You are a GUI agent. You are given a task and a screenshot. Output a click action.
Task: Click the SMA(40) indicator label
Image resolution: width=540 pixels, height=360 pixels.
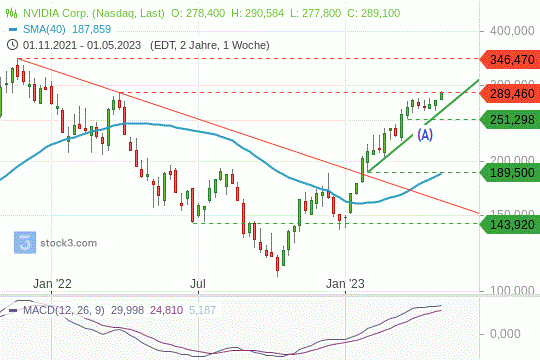(x=44, y=29)
